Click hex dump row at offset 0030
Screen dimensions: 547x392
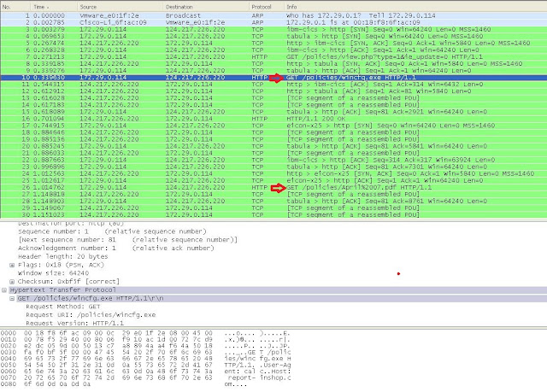click(145, 352)
